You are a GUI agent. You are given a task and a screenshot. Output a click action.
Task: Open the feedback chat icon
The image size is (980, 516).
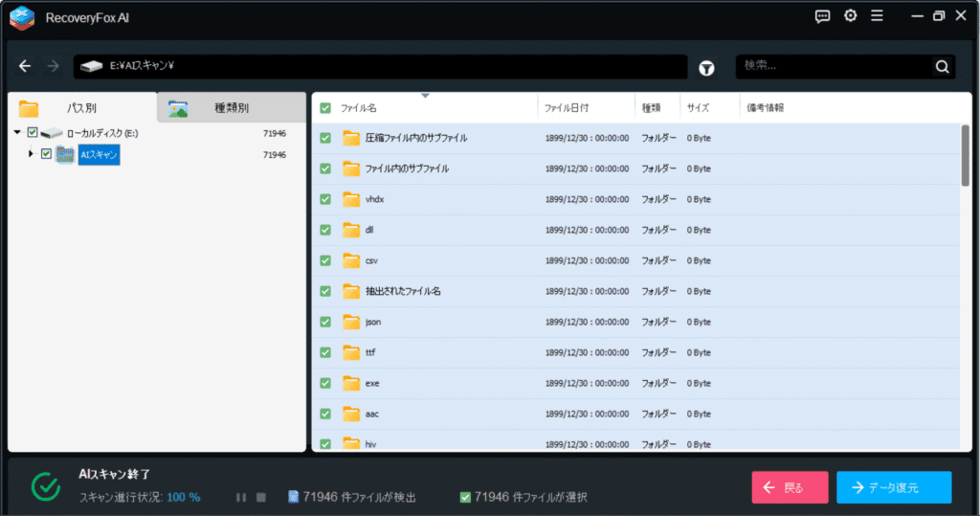(822, 16)
